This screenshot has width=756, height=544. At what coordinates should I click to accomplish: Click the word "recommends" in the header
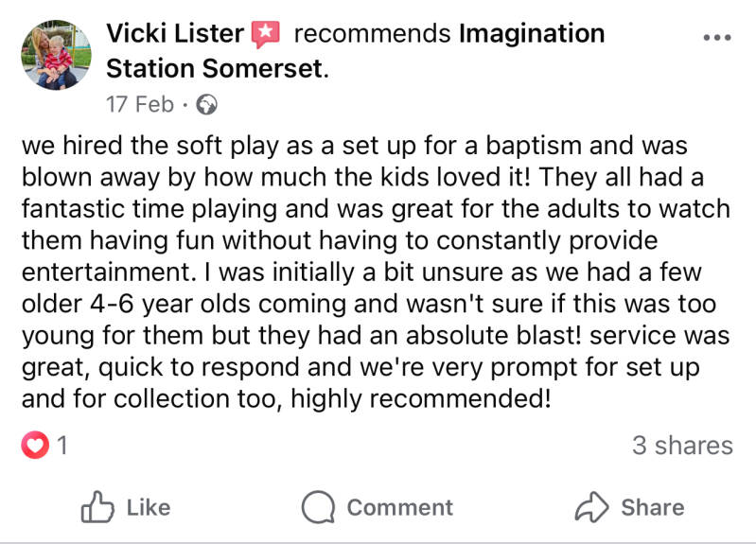[372, 34]
